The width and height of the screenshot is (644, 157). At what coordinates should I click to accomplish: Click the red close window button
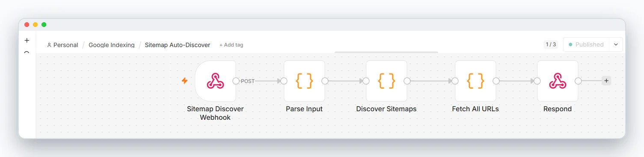tap(27, 25)
